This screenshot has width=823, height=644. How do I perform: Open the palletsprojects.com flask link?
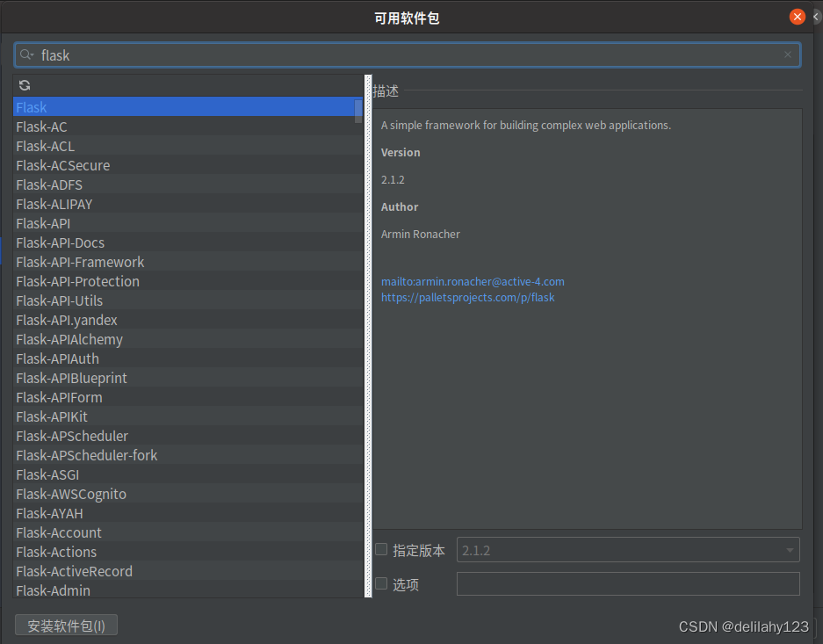coord(467,298)
